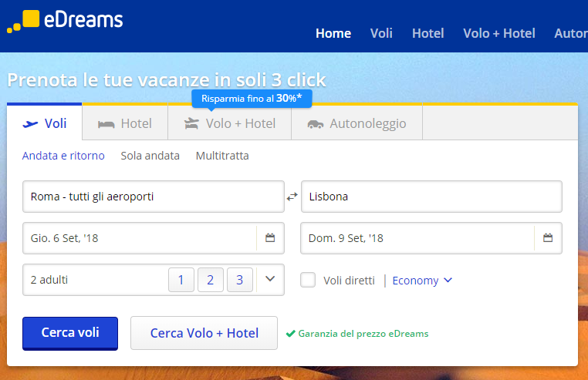
Task: Select the Sola andata trip type
Action: 150,156
